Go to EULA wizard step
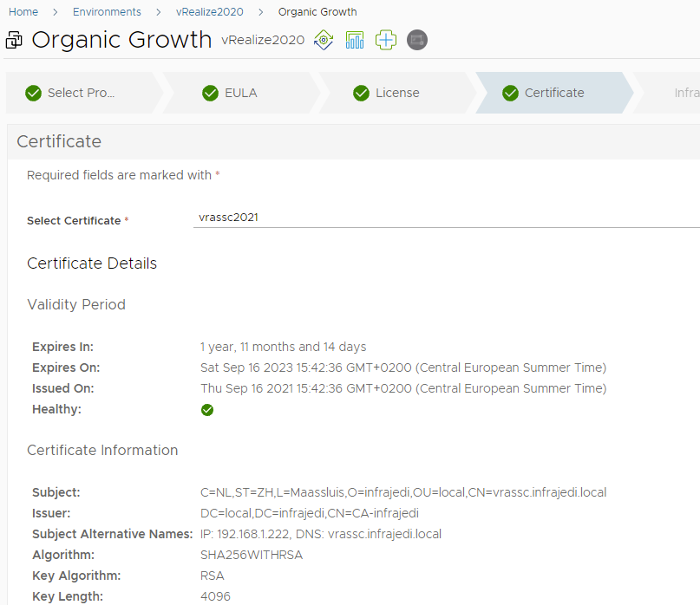Screen dimensions: 700x605 240,93
